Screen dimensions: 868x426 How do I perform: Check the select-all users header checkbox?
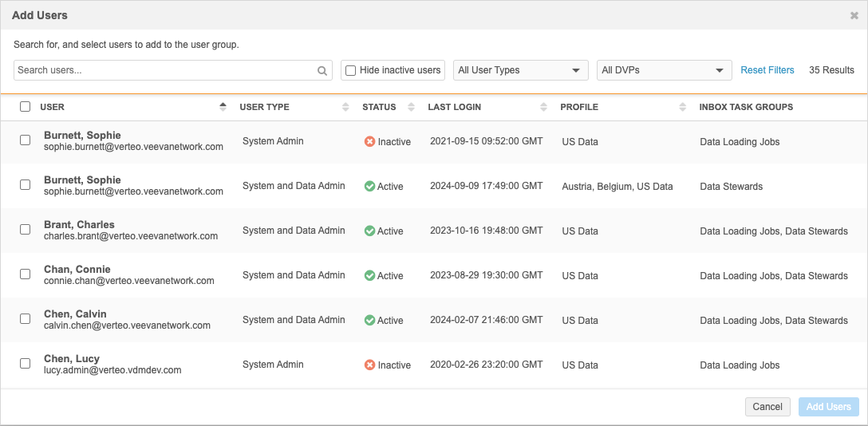pyautogui.click(x=25, y=107)
